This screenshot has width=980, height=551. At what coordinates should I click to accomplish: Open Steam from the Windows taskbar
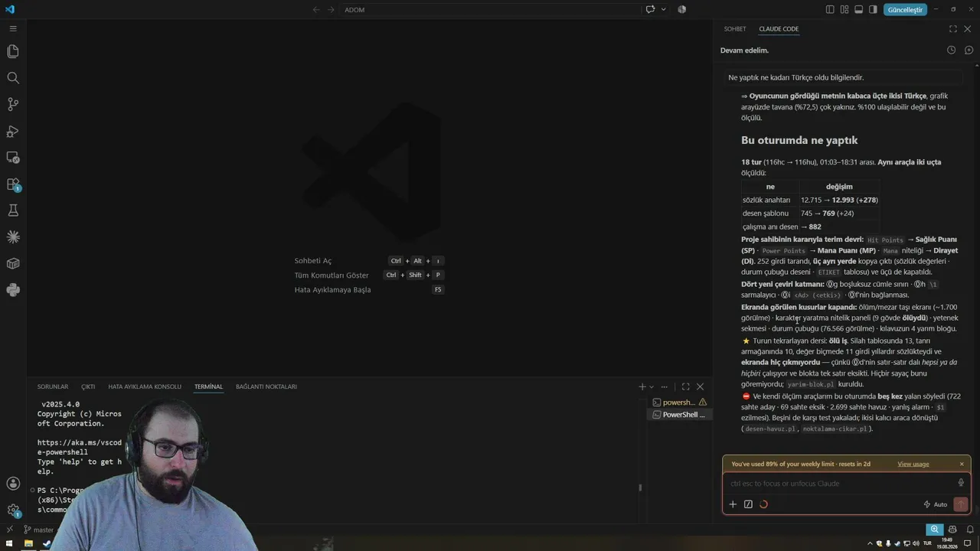[x=47, y=543]
